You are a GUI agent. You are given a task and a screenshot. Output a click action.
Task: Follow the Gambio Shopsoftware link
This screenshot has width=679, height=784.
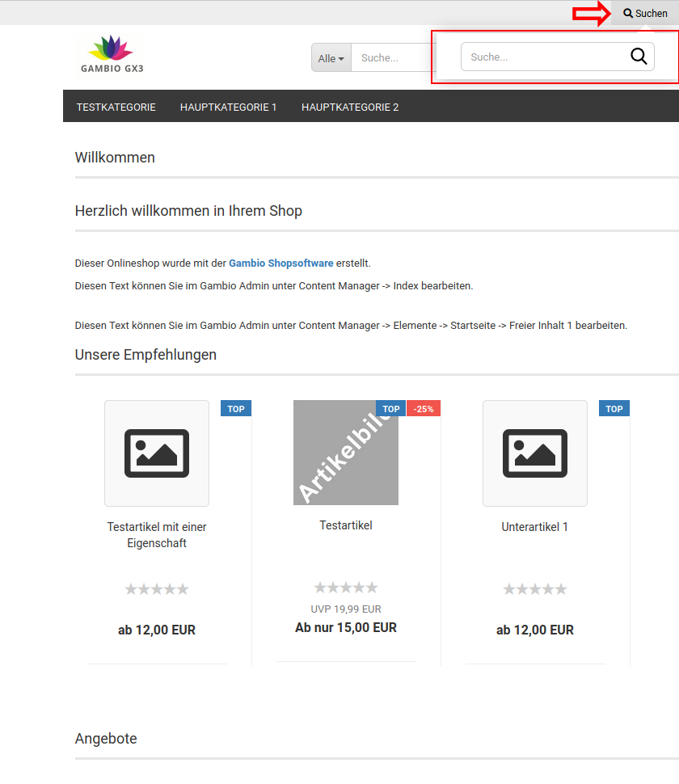pos(280,263)
